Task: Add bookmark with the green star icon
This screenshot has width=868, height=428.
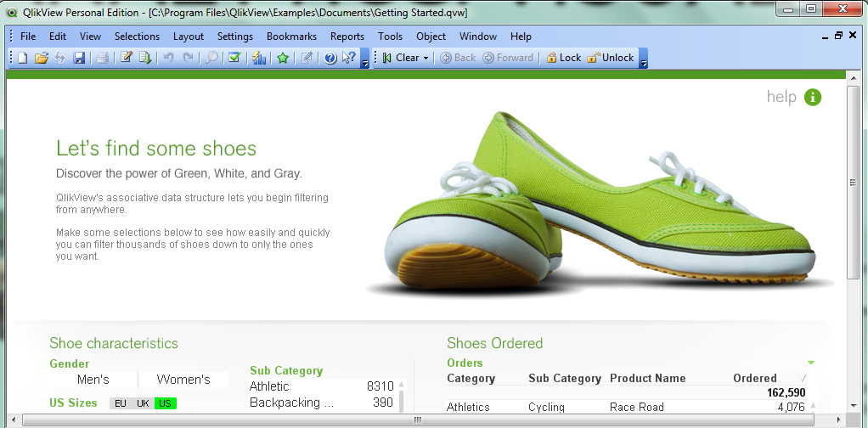Action: (283, 58)
